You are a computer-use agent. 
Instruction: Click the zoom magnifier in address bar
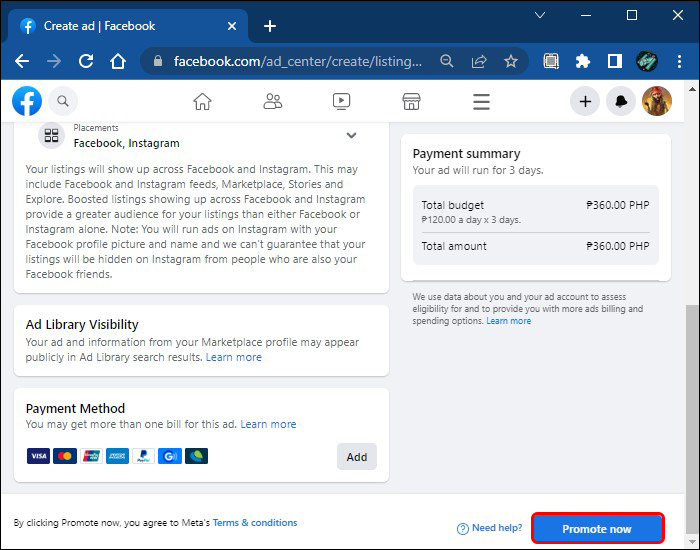[x=446, y=61]
